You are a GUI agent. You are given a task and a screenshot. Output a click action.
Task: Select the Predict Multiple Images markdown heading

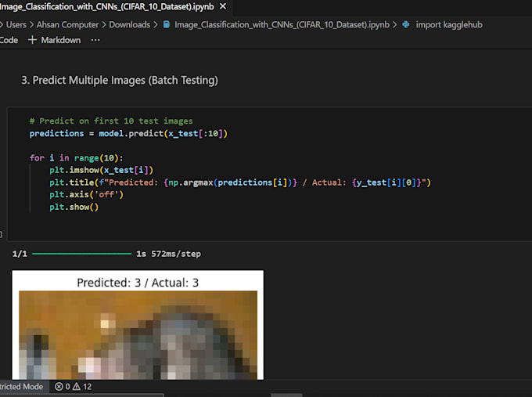pos(119,81)
